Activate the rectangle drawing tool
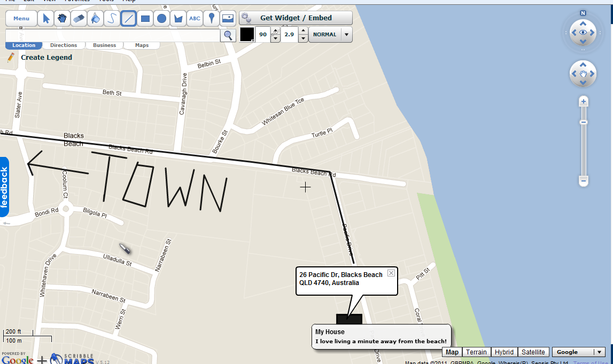This screenshot has height=364, width=613. (x=145, y=18)
